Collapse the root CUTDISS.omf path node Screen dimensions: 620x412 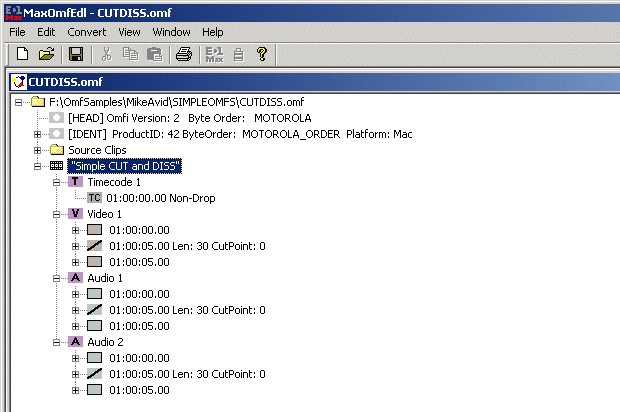[18, 102]
